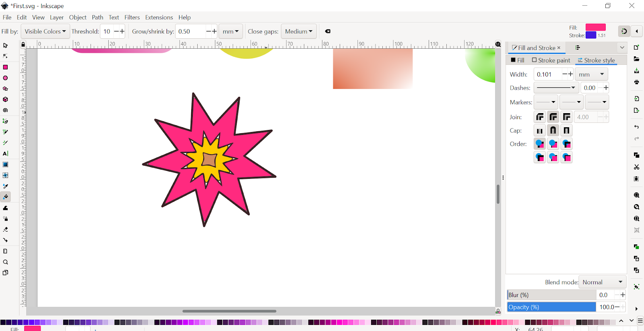
Task: Click the Undo arrow icon
Action: point(636,127)
